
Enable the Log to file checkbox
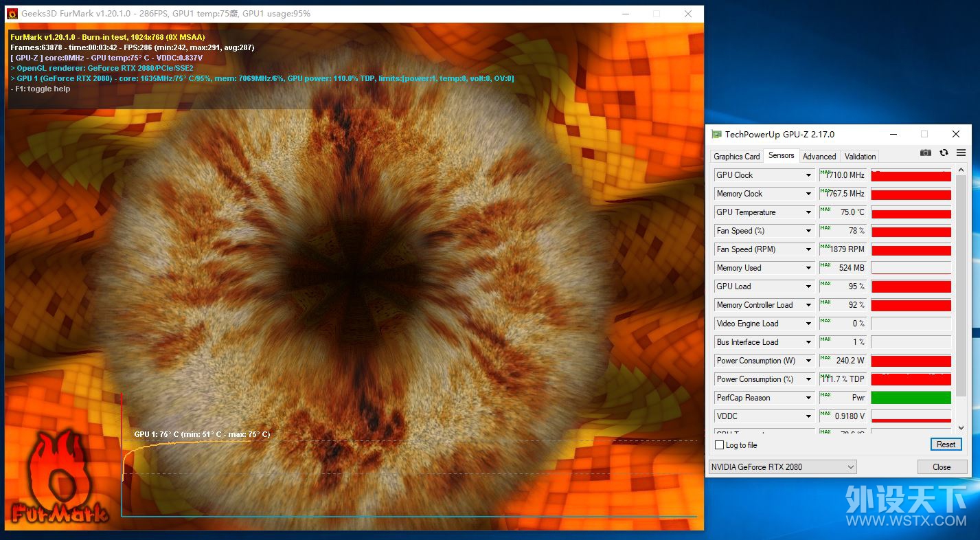[720, 445]
